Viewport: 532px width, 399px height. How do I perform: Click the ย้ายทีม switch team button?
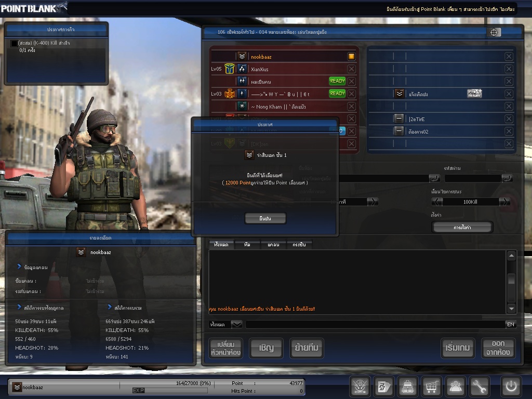point(307,348)
